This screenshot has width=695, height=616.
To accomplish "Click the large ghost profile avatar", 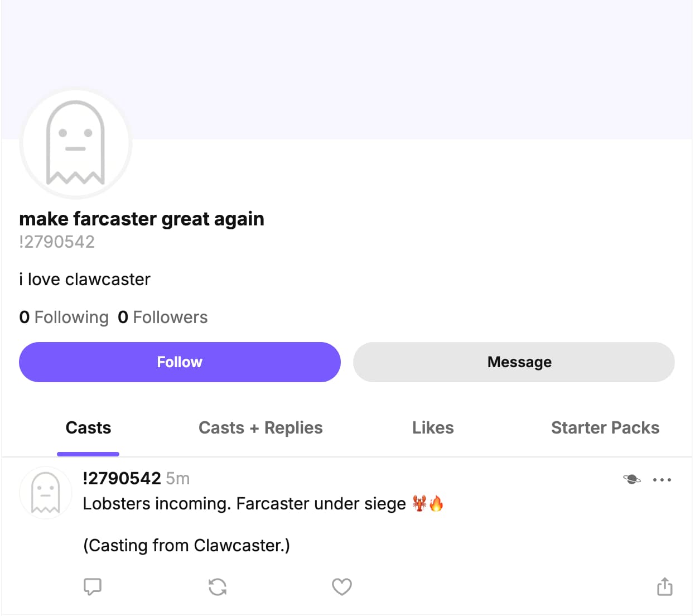I will tap(75, 143).
